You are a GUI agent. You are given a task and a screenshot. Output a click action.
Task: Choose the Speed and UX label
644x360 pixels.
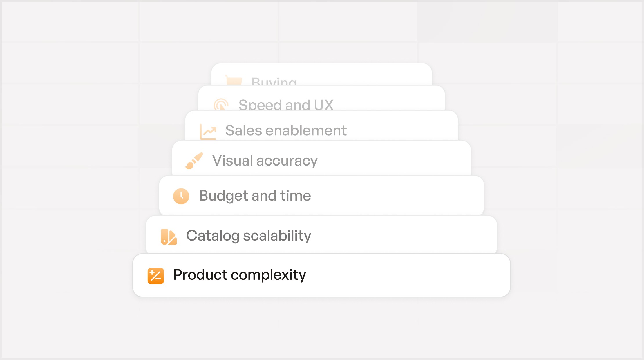(286, 105)
